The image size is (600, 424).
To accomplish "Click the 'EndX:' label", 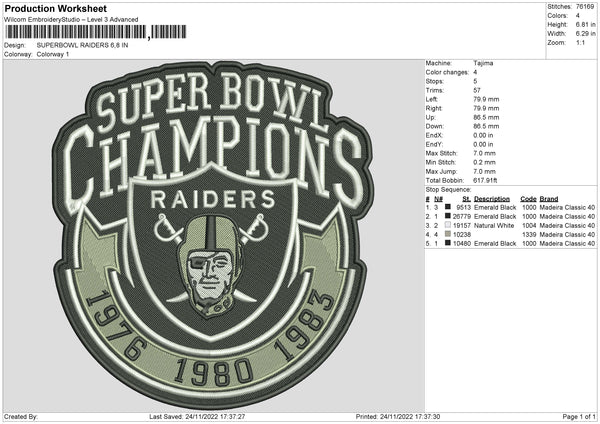I will coord(434,135).
